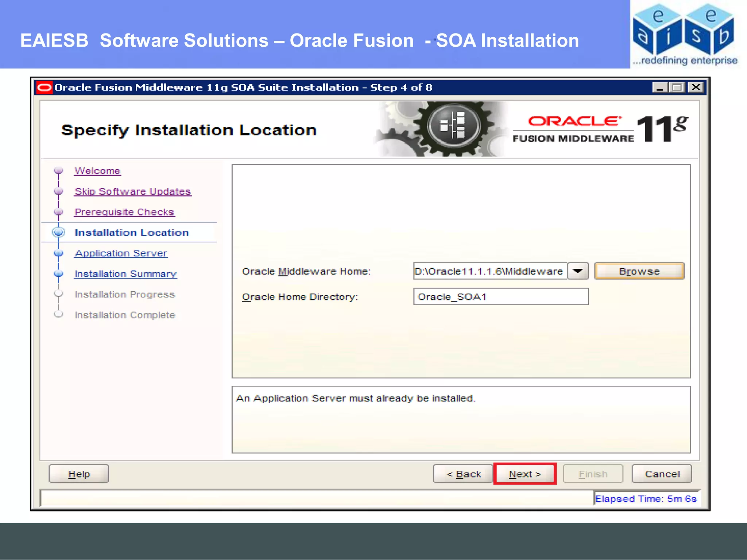Click the Installation Summary bullet icon
Image resolution: width=747 pixels, height=560 pixels.
(x=58, y=274)
